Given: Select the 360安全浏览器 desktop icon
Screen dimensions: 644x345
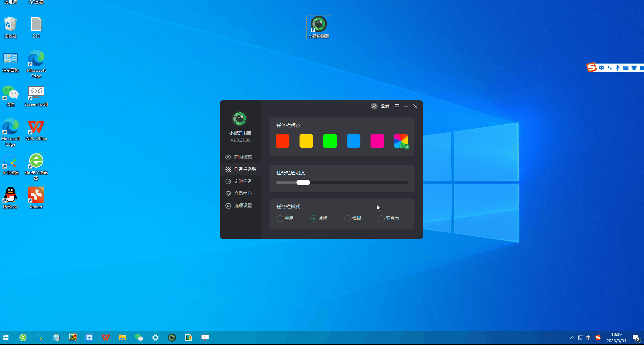Looking at the screenshot, I should pos(36,167).
